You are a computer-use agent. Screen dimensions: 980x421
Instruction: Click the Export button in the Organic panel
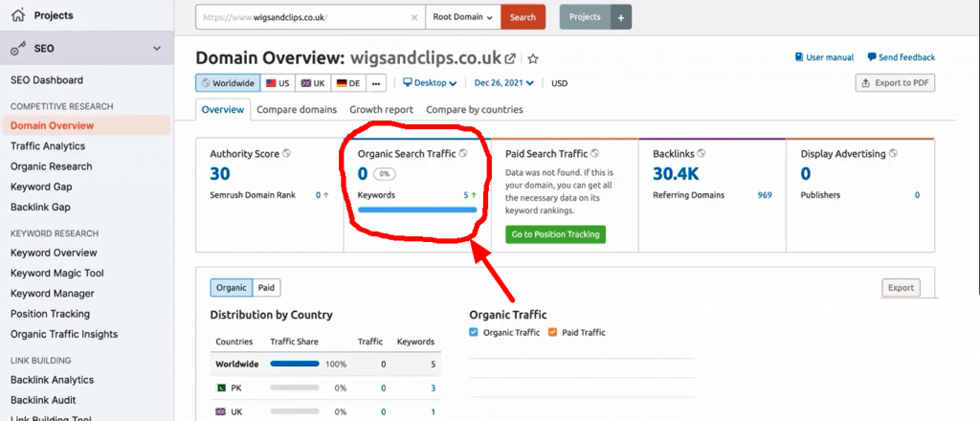click(x=901, y=288)
